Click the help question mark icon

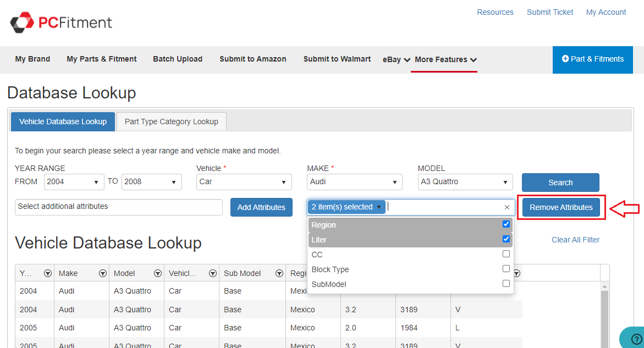(x=636, y=339)
